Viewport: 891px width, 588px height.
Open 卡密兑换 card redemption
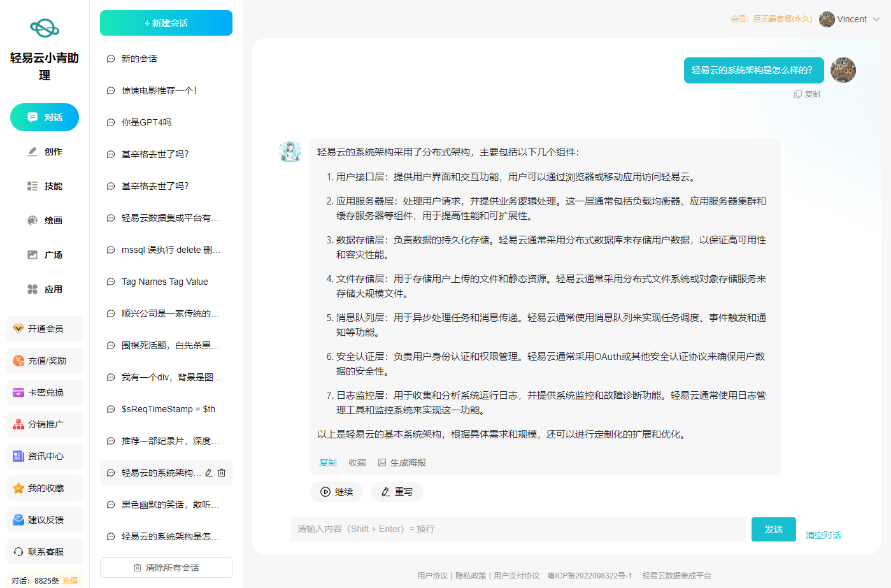click(45, 392)
